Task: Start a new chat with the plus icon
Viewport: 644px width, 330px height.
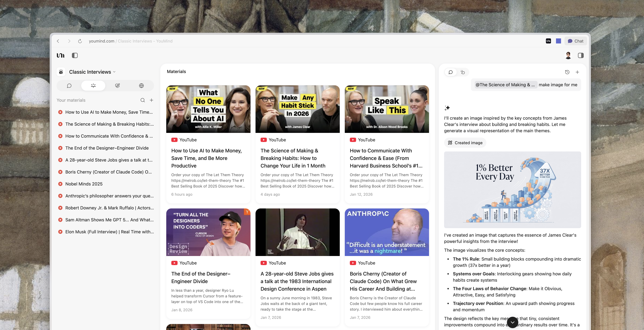Action: tap(578, 72)
